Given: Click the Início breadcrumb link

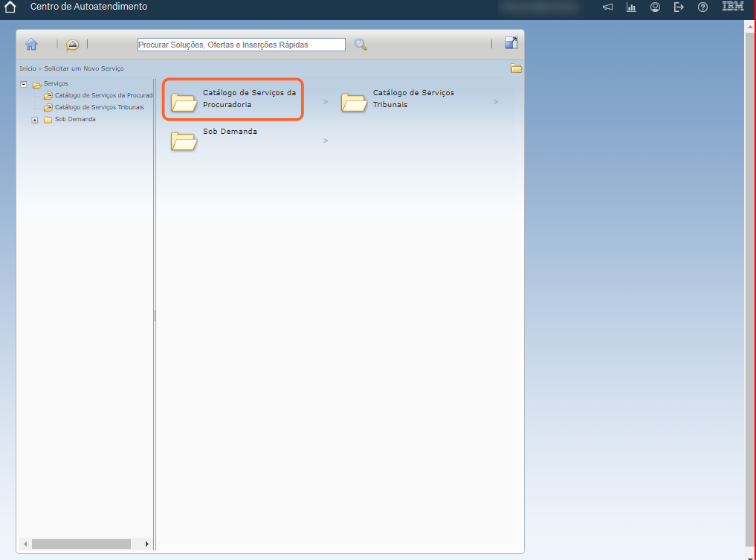Looking at the screenshot, I should (x=28, y=68).
